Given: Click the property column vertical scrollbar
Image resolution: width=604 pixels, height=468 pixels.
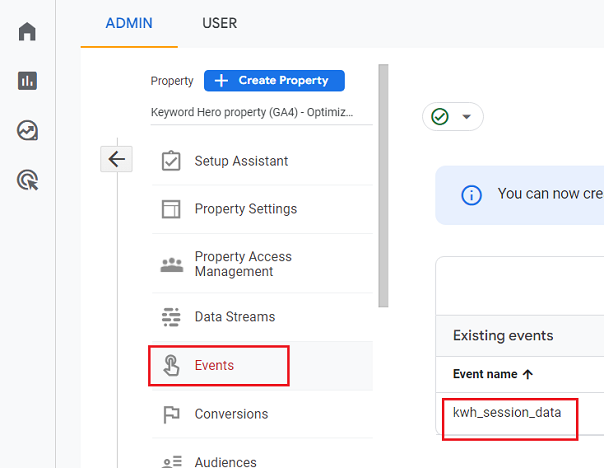Looking at the screenshot, I should [383, 186].
